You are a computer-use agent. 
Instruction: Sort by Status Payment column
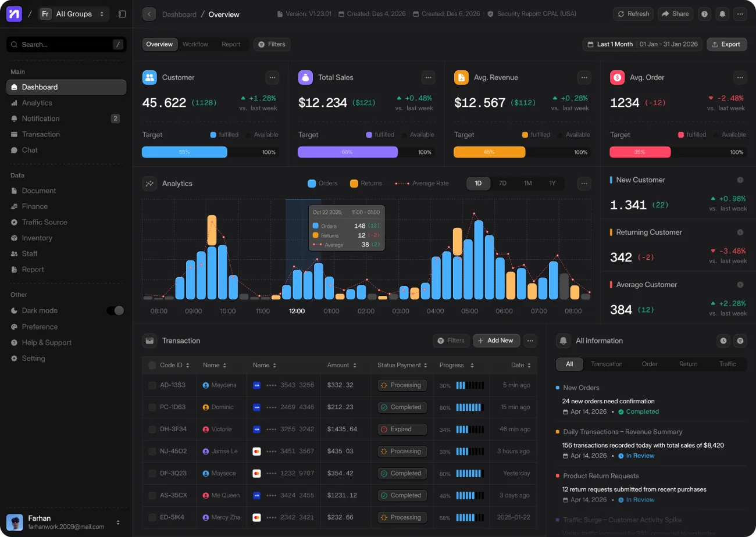pyautogui.click(x=402, y=366)
